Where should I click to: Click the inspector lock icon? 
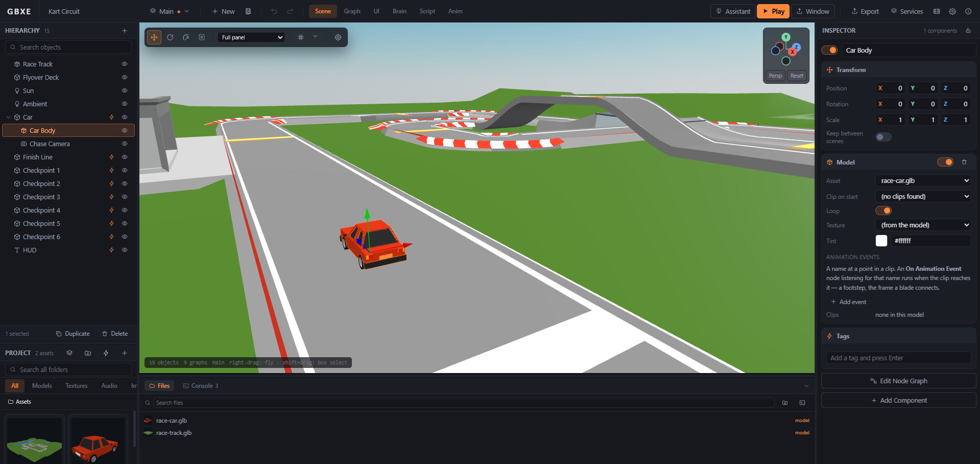tap(968, 31)
